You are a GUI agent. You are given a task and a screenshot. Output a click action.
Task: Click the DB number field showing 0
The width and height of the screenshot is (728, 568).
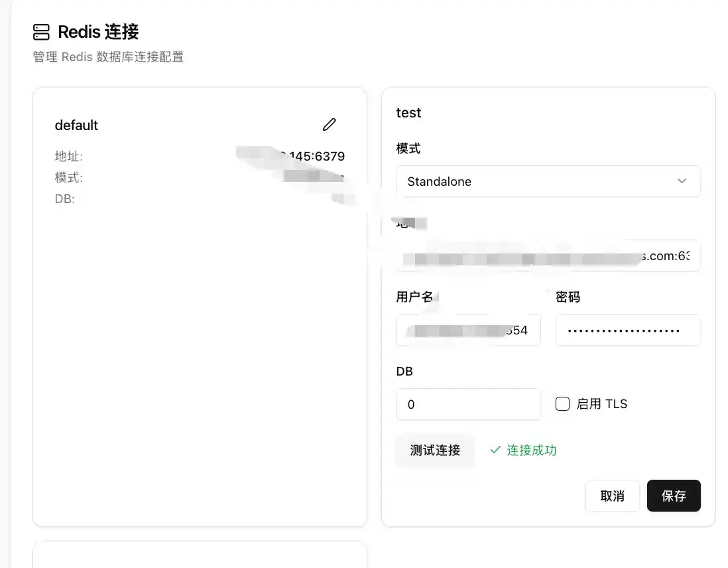468,404
